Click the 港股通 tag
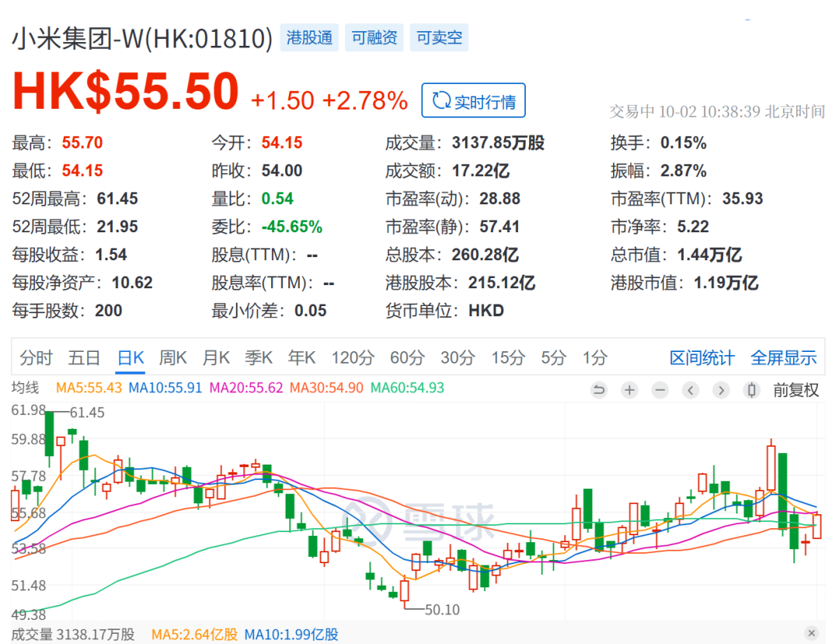Image resolution: width=839 pixels, height=644 pixels. pos(309,37)
